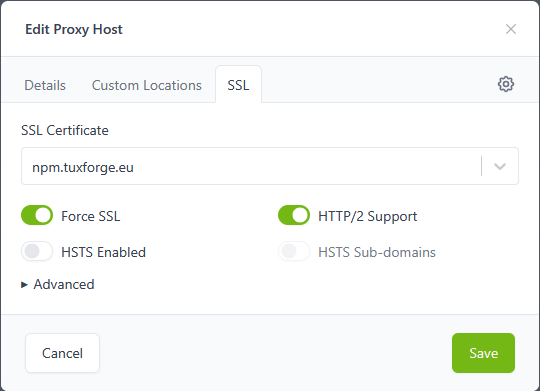Image resolution: width=540 pixels, height=391 pixels.
Task: Click the npm.tuxforge.eu certificate field
Action: [x=270, y=166]
